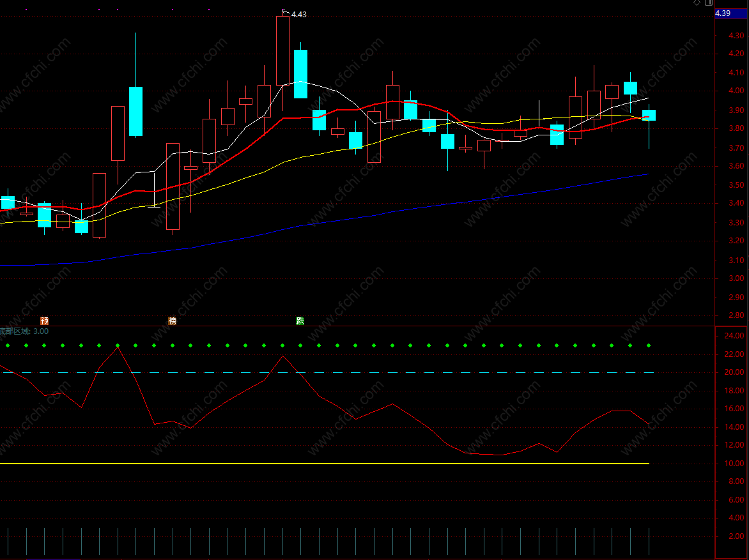Click the 3.40 price axis label
Screen dimensions: 749x560
736,204
